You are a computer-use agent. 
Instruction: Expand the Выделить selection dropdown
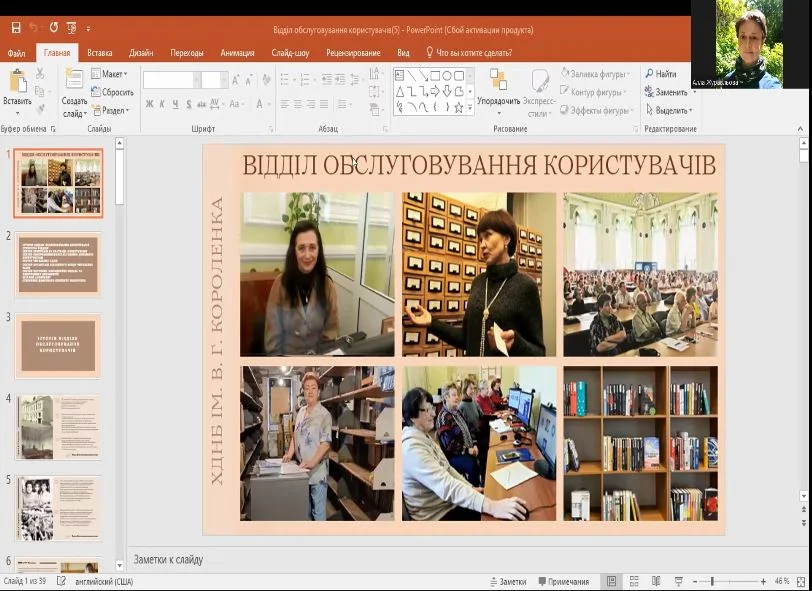click(x=667, y=110)
